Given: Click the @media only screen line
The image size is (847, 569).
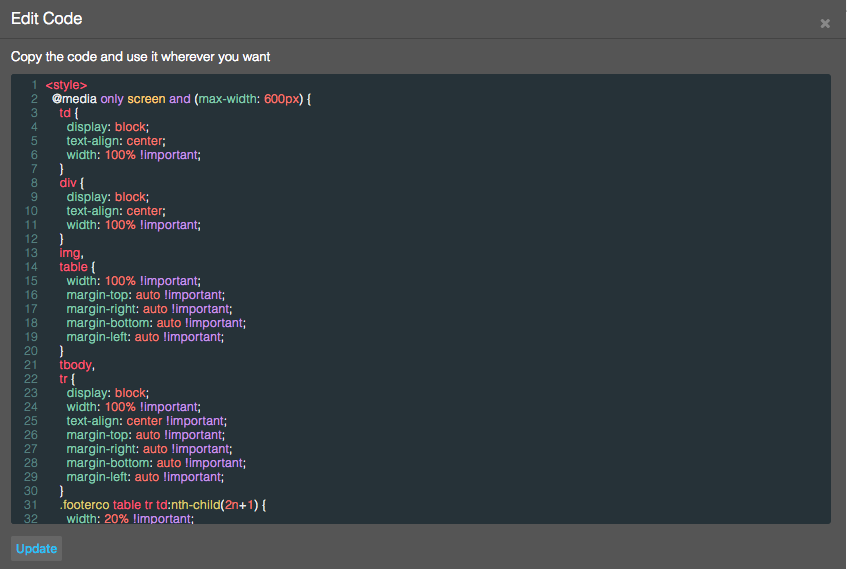Looking at the screenshot, I should click(x=182, y=99).
